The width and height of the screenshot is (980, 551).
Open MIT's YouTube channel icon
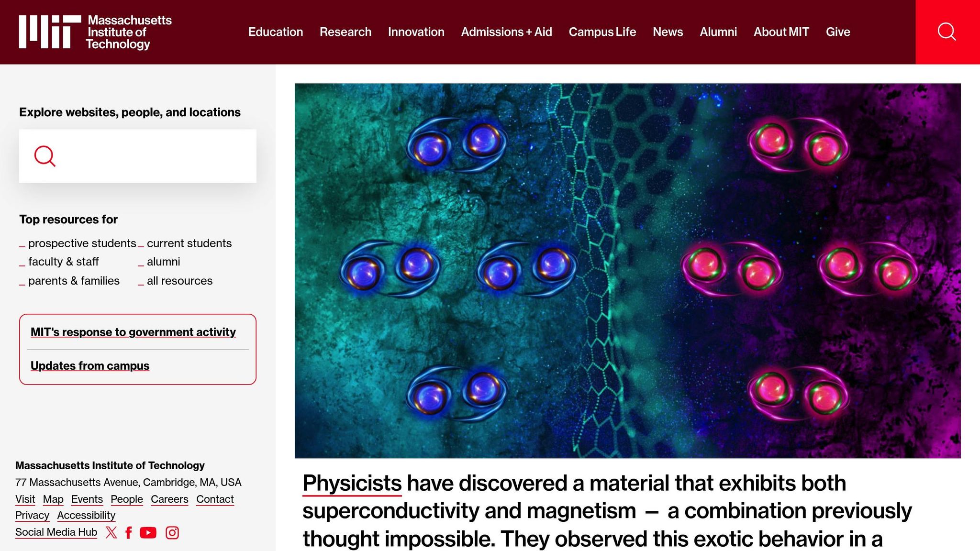pos(148,532)
